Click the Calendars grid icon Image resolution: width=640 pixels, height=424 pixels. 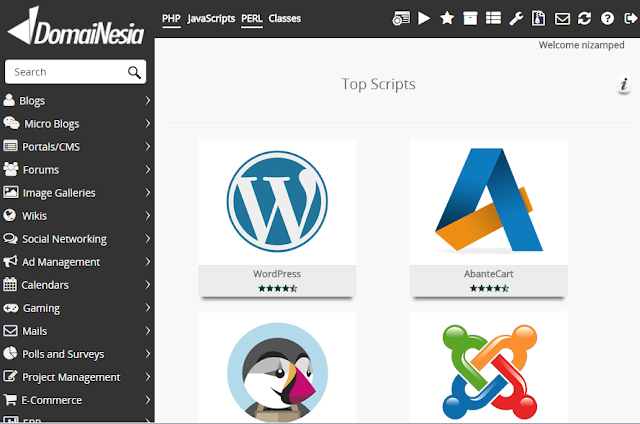click(x=10, y=284)
